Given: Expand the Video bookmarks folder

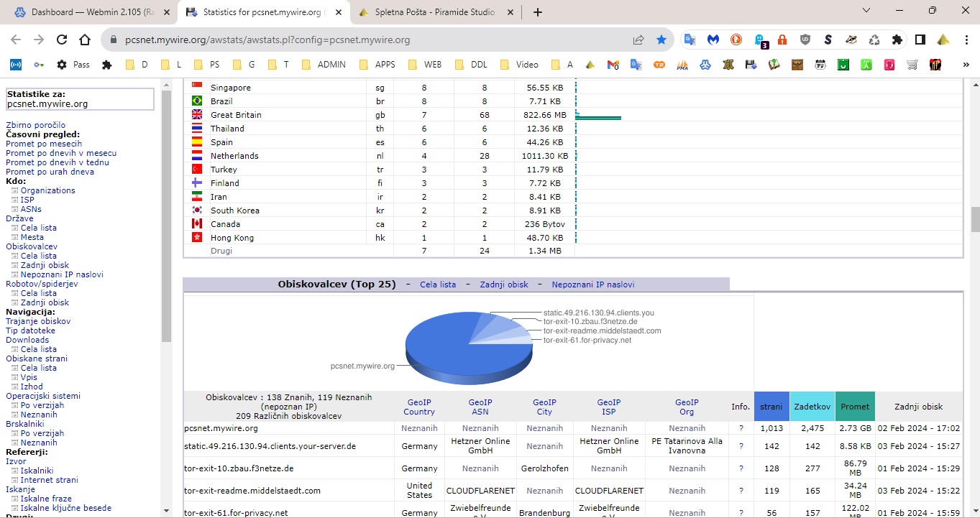Looking at the screenshot, I should 520,65.
